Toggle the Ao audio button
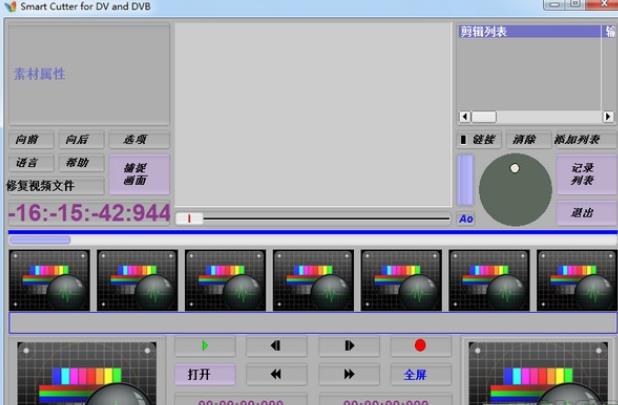 pos(466,219)
